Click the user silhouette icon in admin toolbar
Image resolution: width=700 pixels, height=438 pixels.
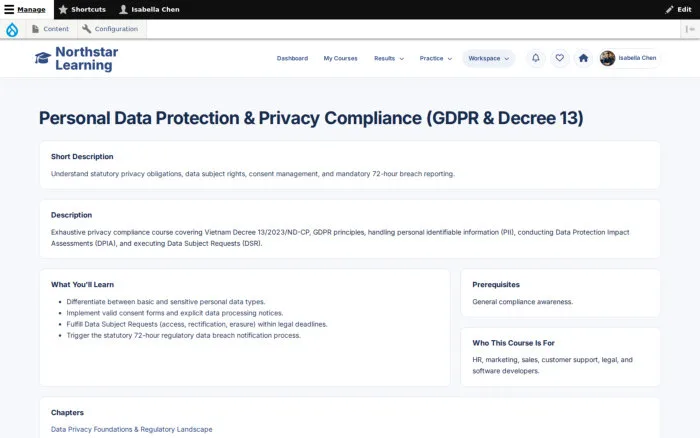(123, 9)
